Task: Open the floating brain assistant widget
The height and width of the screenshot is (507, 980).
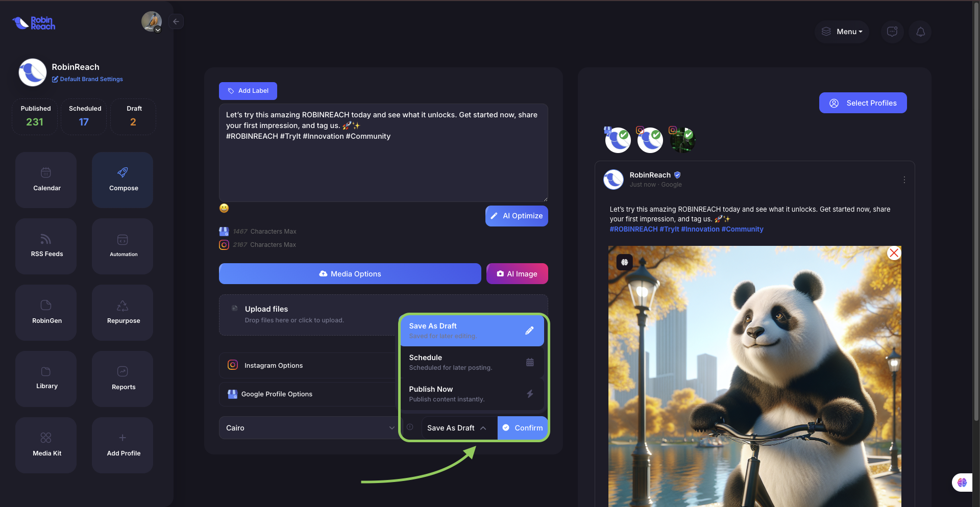Action: pos(962,483)
